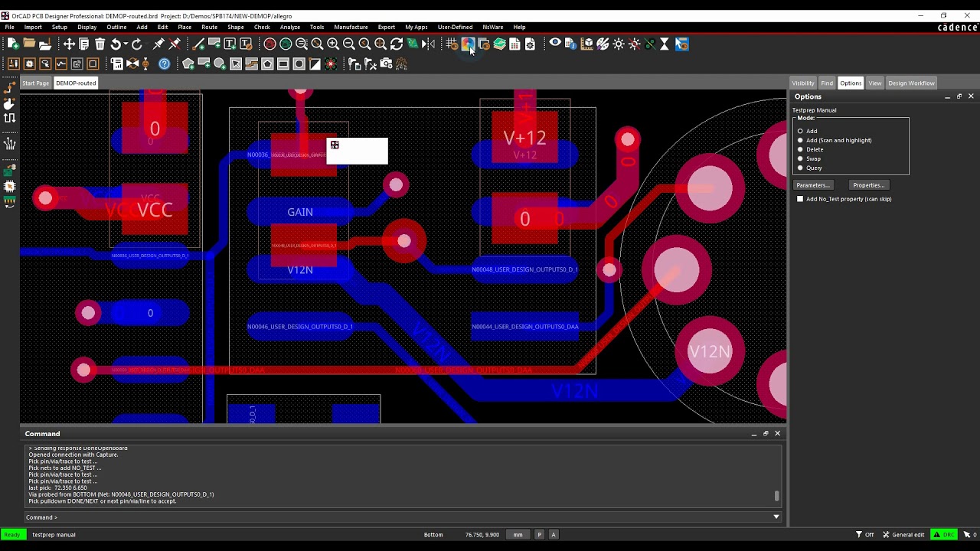Click the fanout traces icon in left sidebar
Viewport: 980px width, 551px height.
point(9,143)
